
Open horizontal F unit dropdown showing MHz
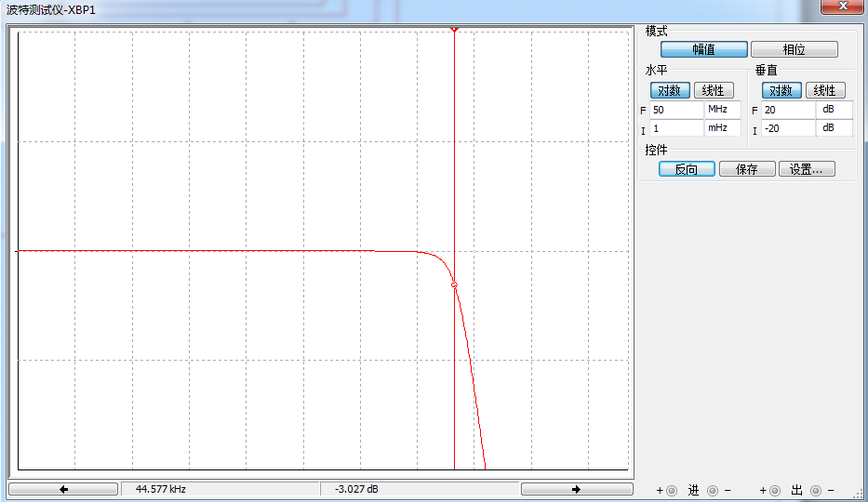(723, 110)
